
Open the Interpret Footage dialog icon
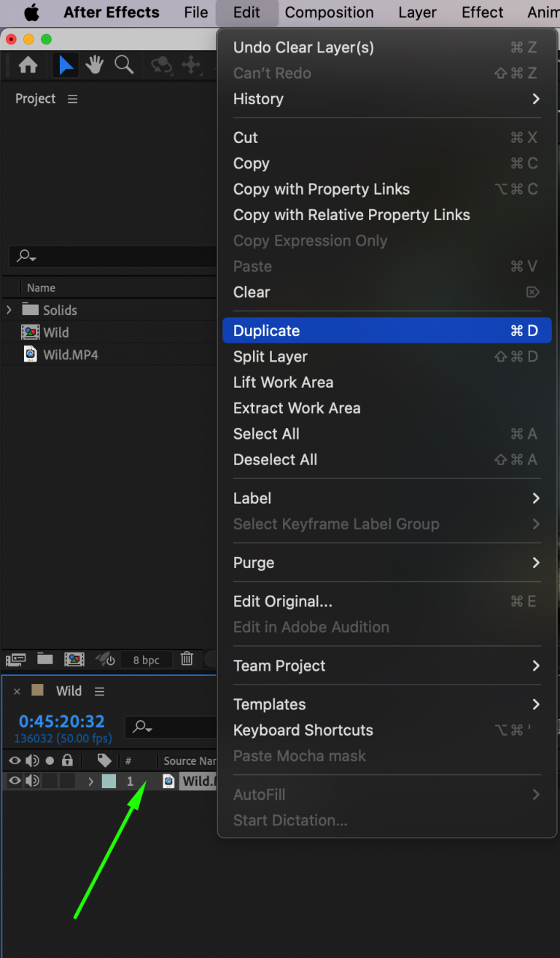(x=15, y=659)
